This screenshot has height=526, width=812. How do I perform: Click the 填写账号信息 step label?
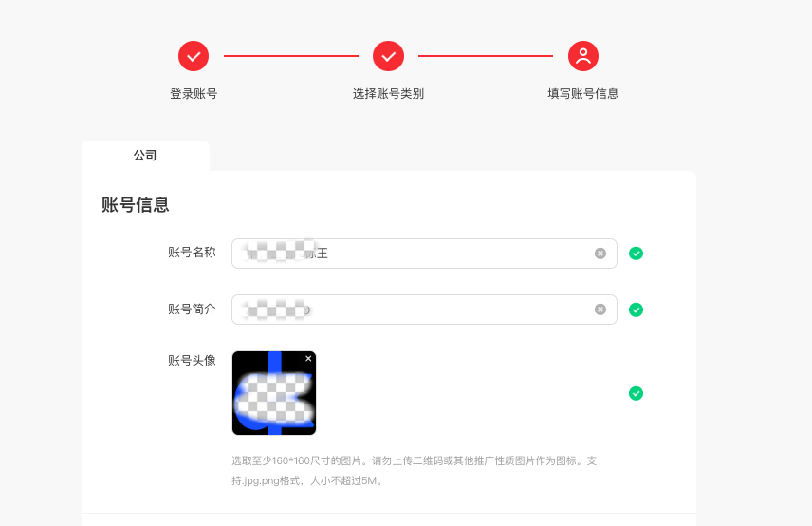point(583,94)
